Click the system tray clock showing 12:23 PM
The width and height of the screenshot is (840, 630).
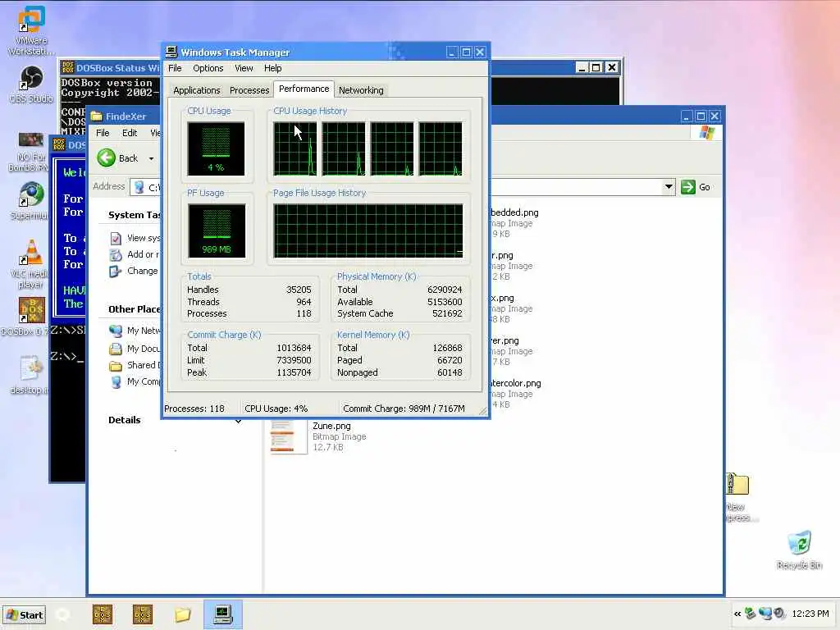[810, 614]
